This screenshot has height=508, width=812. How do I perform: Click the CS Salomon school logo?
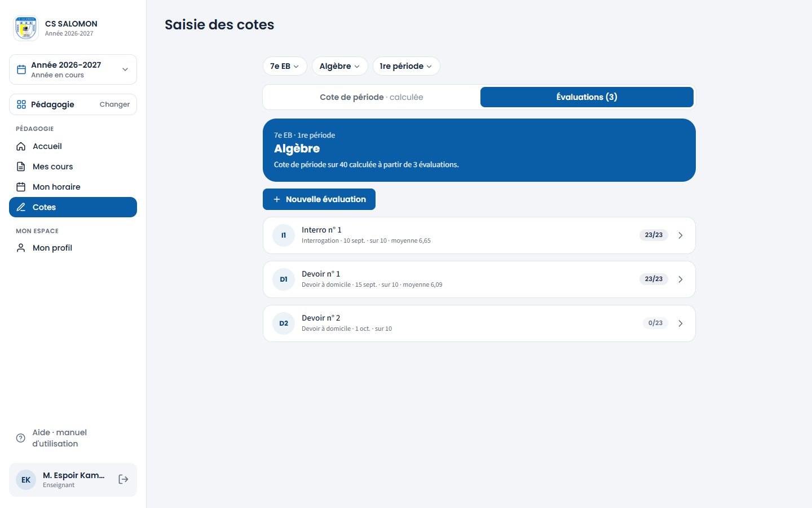click(x=26, y=28)
